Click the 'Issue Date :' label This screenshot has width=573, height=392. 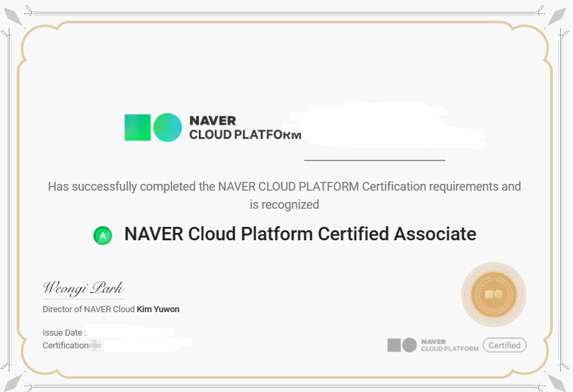(x=64, y=332)
